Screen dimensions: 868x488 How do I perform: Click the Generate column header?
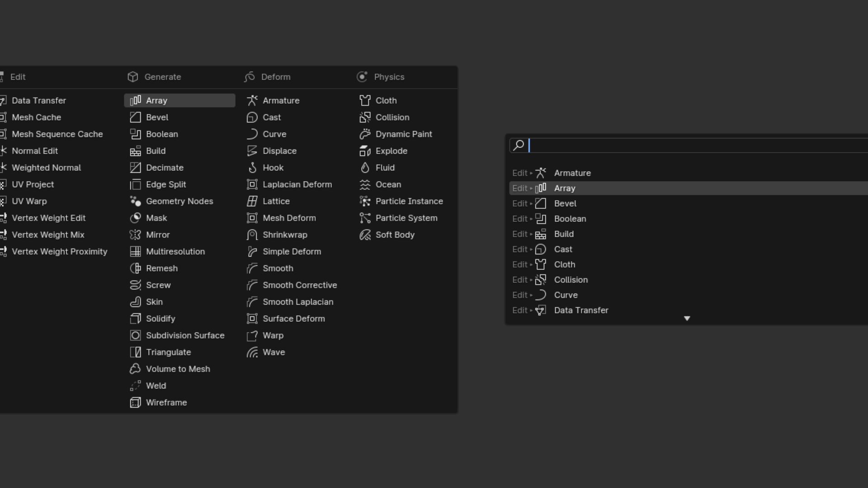coord(154,77)
